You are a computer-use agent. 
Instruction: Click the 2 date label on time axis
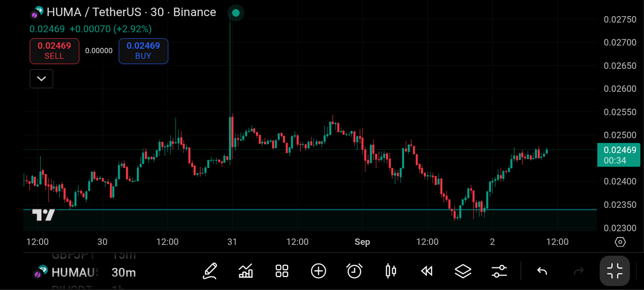tap(492, 242)
